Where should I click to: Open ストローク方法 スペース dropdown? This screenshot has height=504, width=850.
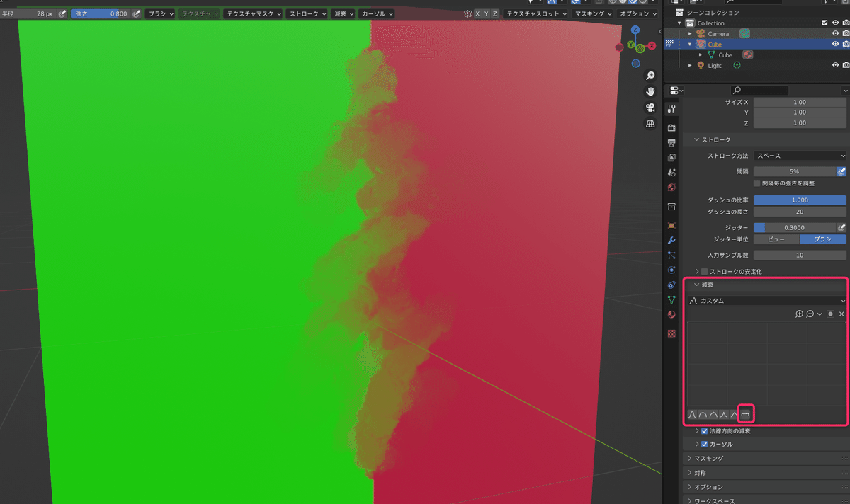click(x=800, y=155)
